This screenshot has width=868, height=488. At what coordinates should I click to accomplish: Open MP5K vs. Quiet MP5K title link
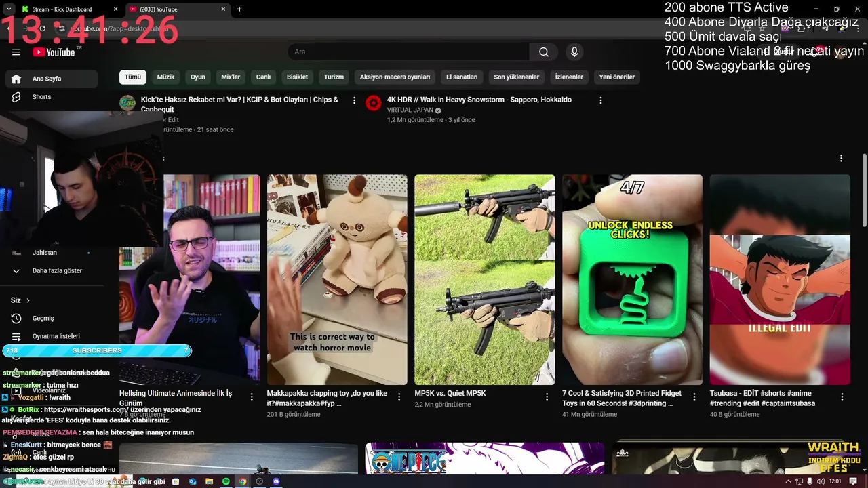(x=450, y=393)
